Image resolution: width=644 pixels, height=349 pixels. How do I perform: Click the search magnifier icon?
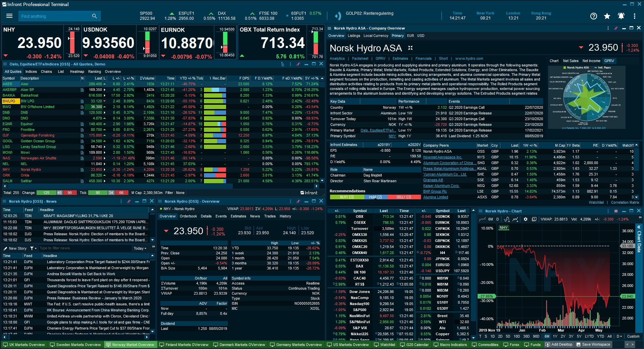click(95, 16)
